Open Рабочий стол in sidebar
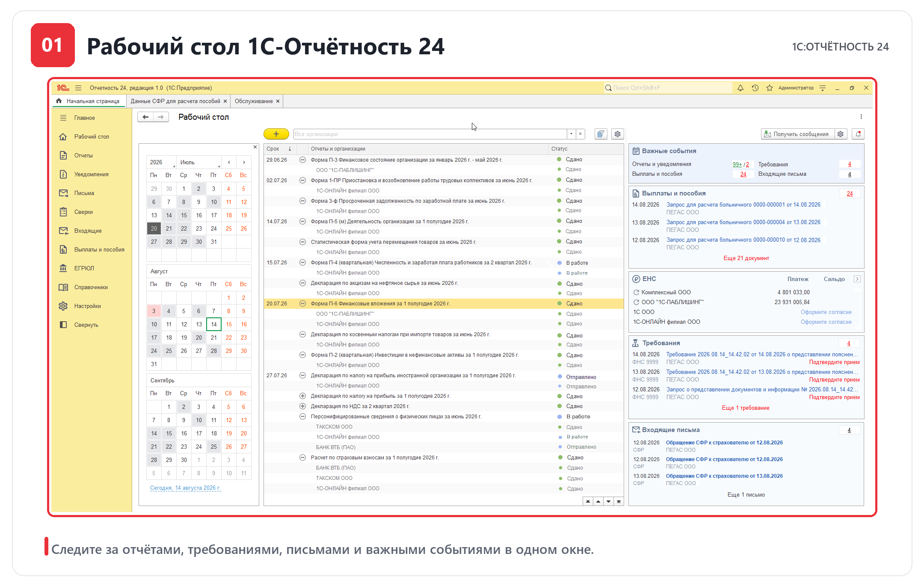Viewport: 924px width, 586px height. (92, 136)
